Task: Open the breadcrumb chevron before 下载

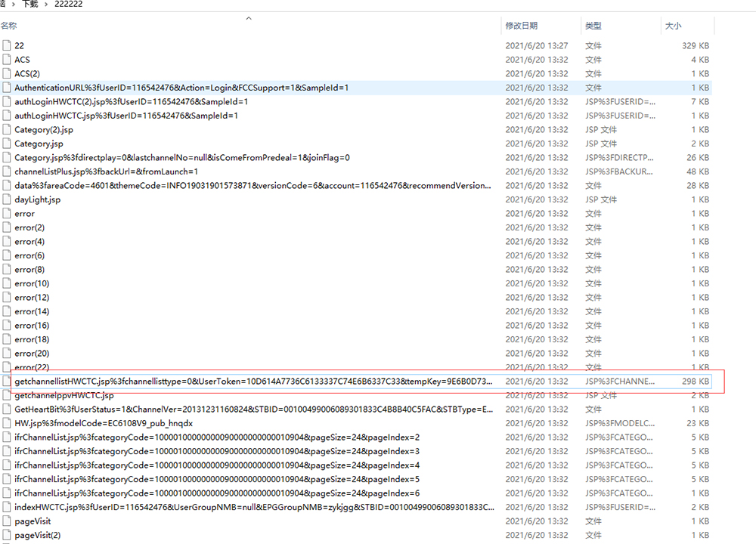Action: point(14,5)
